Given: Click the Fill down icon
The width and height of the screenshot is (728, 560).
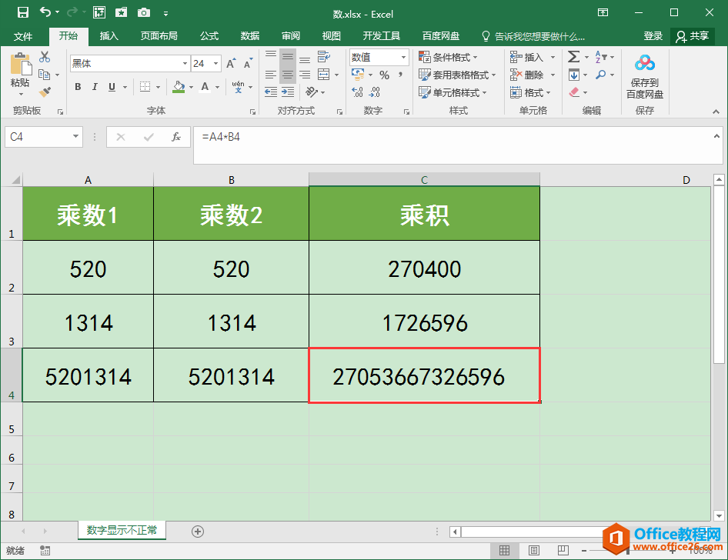Looking at the screenshot, I should point(574,75).
